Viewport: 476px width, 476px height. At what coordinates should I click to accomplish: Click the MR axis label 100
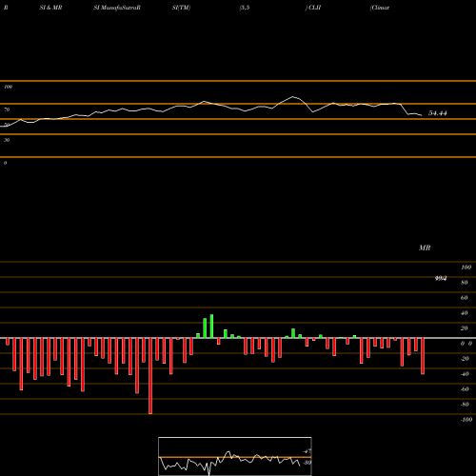[x=466, y=268]
